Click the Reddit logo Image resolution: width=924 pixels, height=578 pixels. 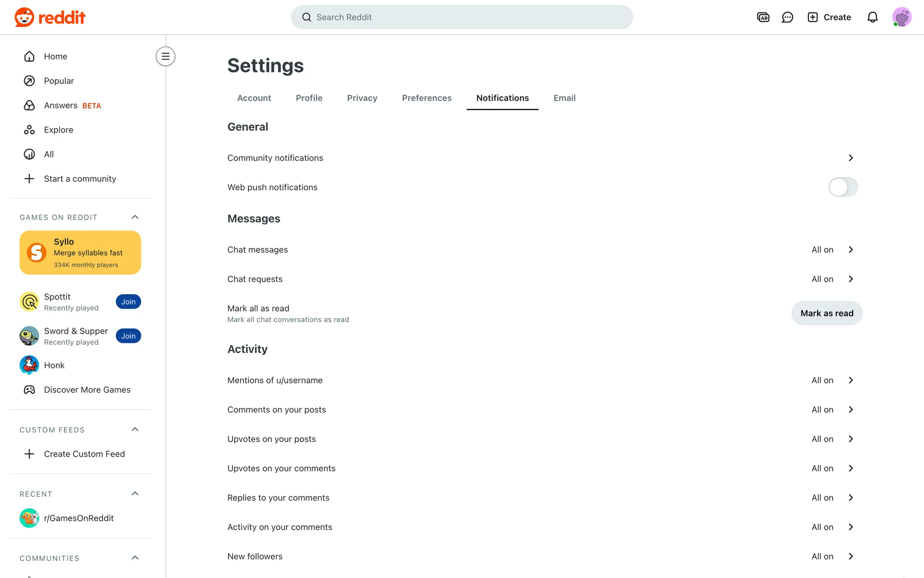click(50, 17)
